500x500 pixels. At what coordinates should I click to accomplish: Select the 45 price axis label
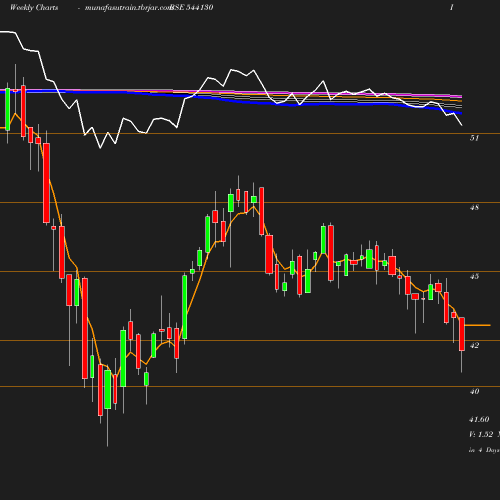click(474, 276)
